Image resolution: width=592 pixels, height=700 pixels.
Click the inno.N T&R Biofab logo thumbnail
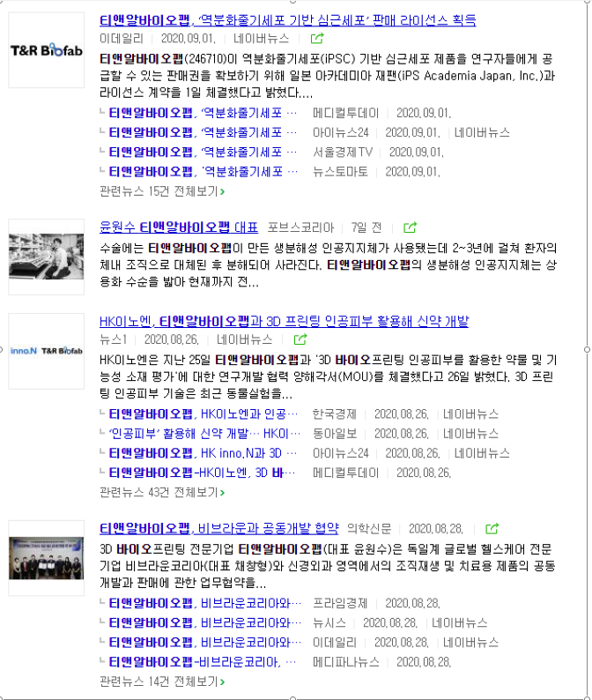click(x=47, y=351)
